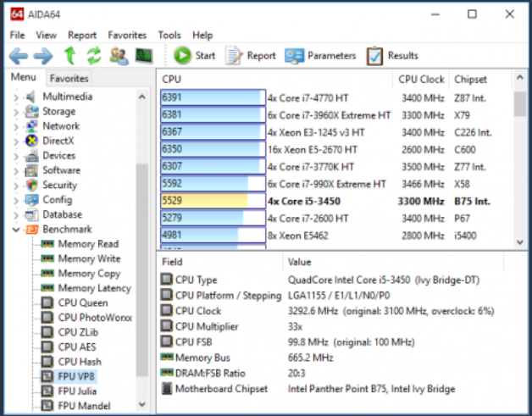Expand the Storage tree node
This screenshot has width=532, height=416.
[15, 112]
